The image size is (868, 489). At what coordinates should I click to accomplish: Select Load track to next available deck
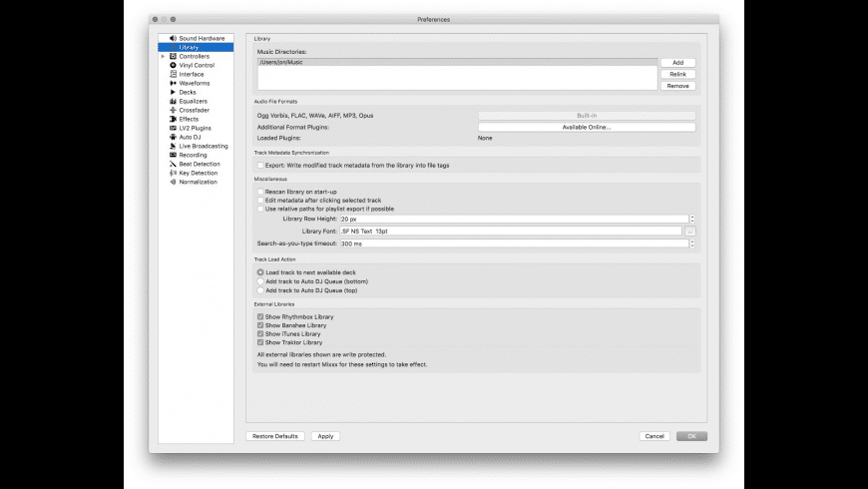click(x=260, y=272)
